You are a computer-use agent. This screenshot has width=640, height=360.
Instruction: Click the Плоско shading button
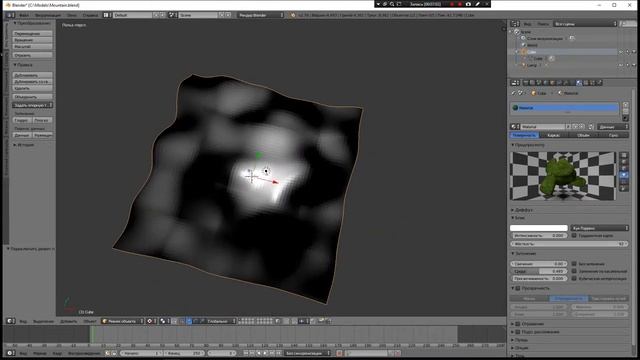tap(42, 120)
